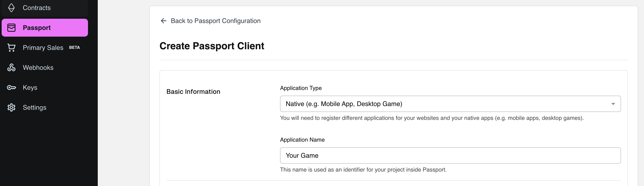Focus the Application Name input field
This screenshot has width=644, height=186.
(x=450, y=155)
